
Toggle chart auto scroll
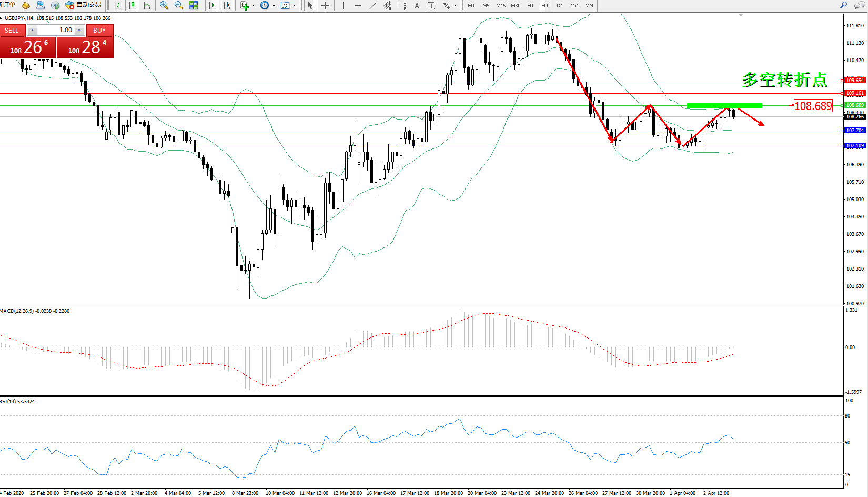click(212, 5)
